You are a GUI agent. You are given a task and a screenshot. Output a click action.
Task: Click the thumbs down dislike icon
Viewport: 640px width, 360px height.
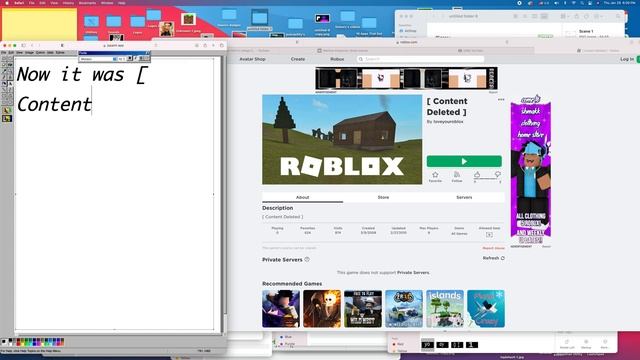pos(498,174)
